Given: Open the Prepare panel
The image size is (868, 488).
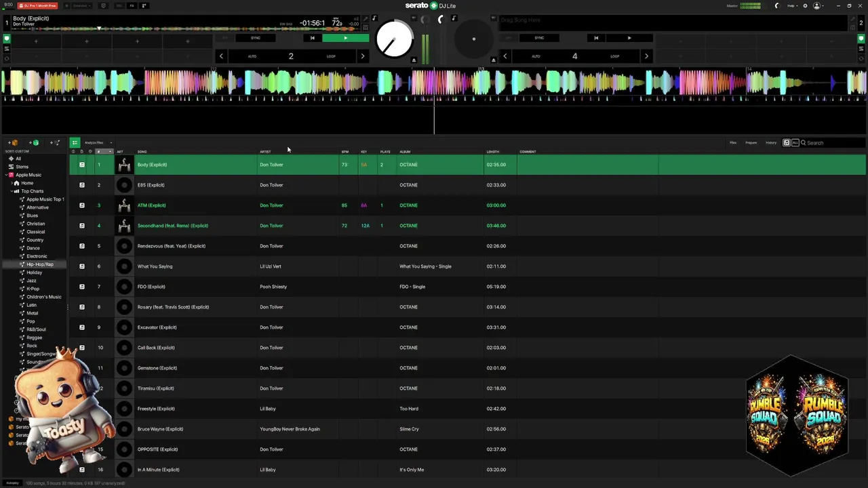Looking at the screenshot, I should coord(751,143).
